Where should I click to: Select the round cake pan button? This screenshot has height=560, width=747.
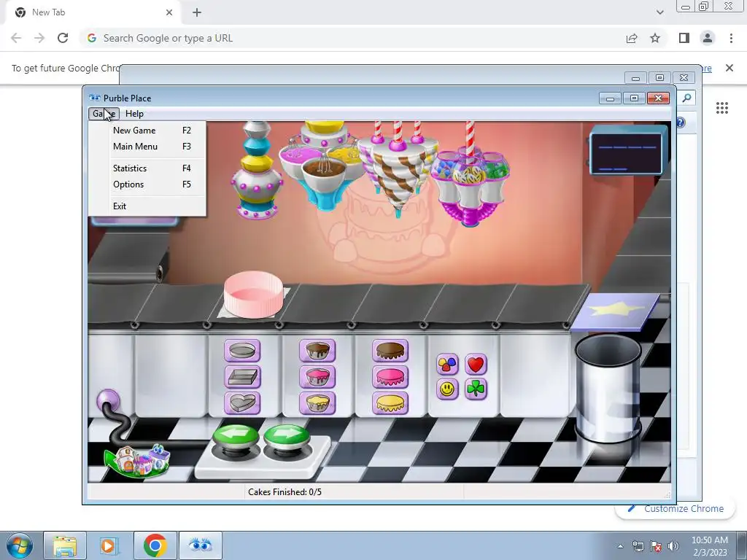[x=242, y=351]
